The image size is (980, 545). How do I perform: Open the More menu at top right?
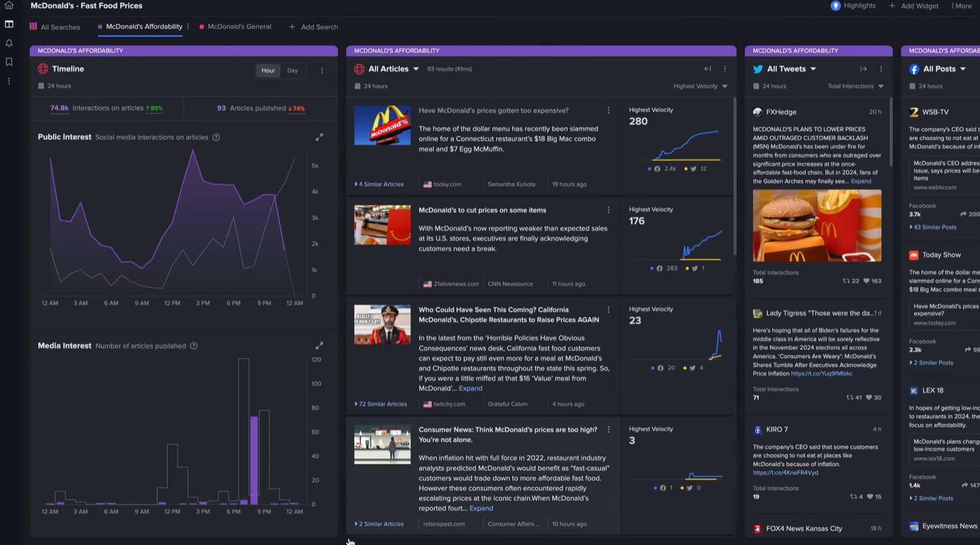pyautogui.click(x=961, y=6)
